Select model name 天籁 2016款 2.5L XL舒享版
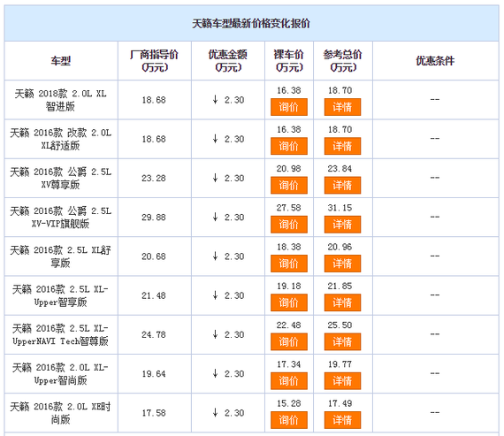The width and height of the screenshot is (504, 436). 60,256
